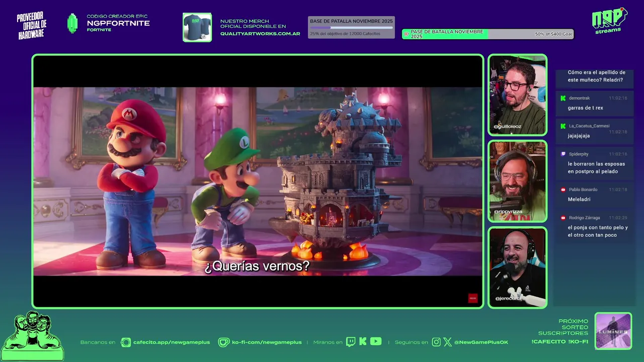Click the Ko-fi heart cup icon
This screenshot has height=362, width=644.
(223, 342)
